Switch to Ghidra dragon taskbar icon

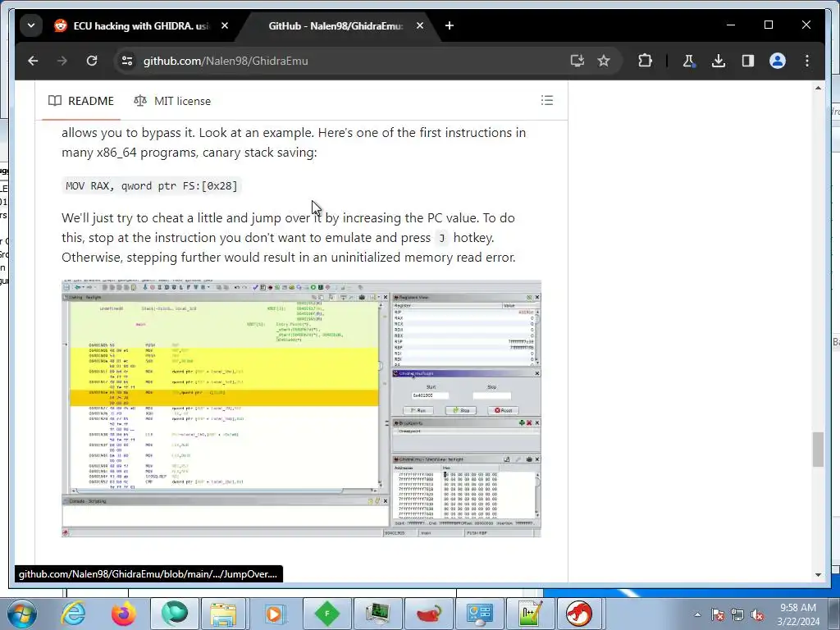pos(580,614)
